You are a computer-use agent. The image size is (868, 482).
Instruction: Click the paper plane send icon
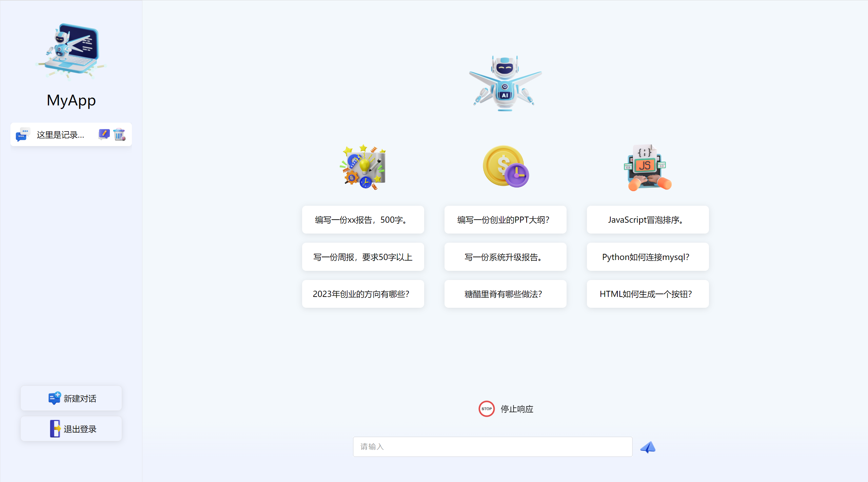(648, 447)
